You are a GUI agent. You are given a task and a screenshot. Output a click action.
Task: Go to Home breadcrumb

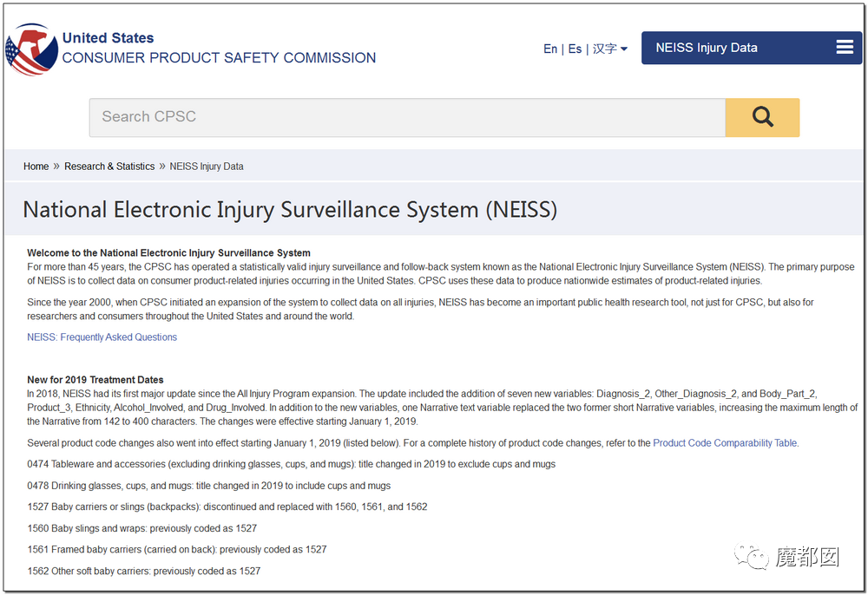click(x=36, y=167)
